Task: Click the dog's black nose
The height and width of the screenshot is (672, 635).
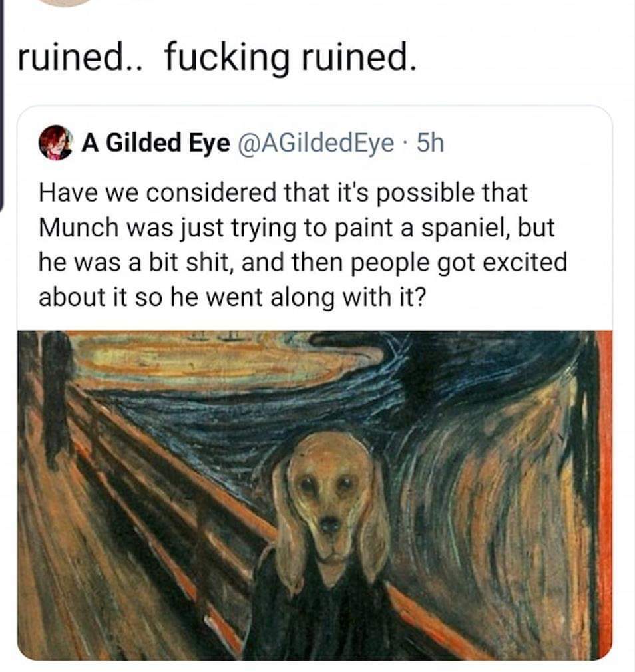Action: (329, 526)
